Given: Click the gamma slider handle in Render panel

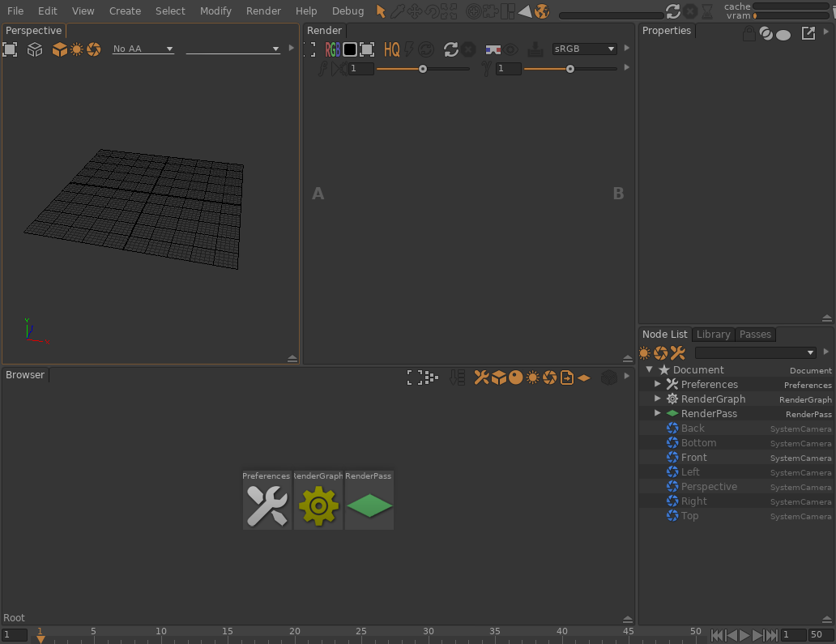Looking at the screenshot, I should 570,69.
